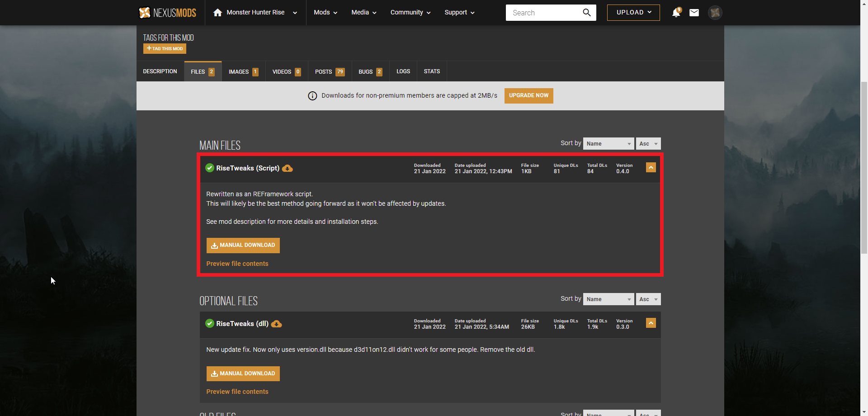Image resolution: width=868 pixels, height=416 pixels.
Task: Click the RiseTweaks (dll) file title
Action: pyautogui.click(x=242, y=324)
